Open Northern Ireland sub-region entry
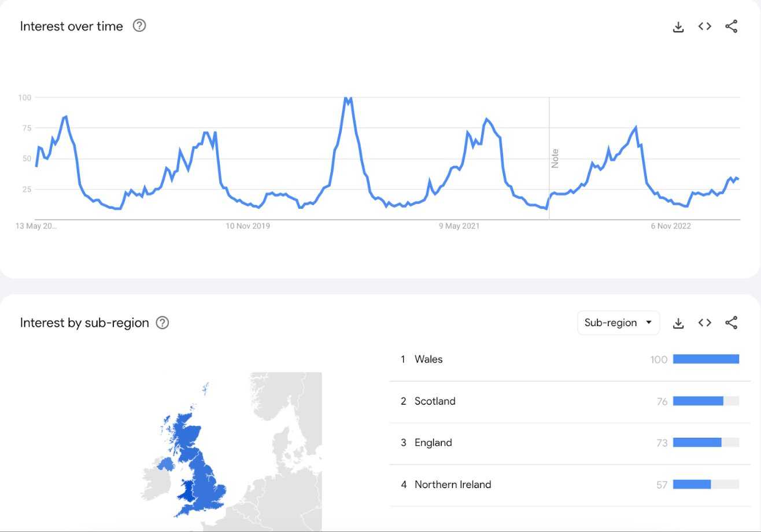Image resolution: width=761 pixels, height=532 pixels. [x=570, y=485]
